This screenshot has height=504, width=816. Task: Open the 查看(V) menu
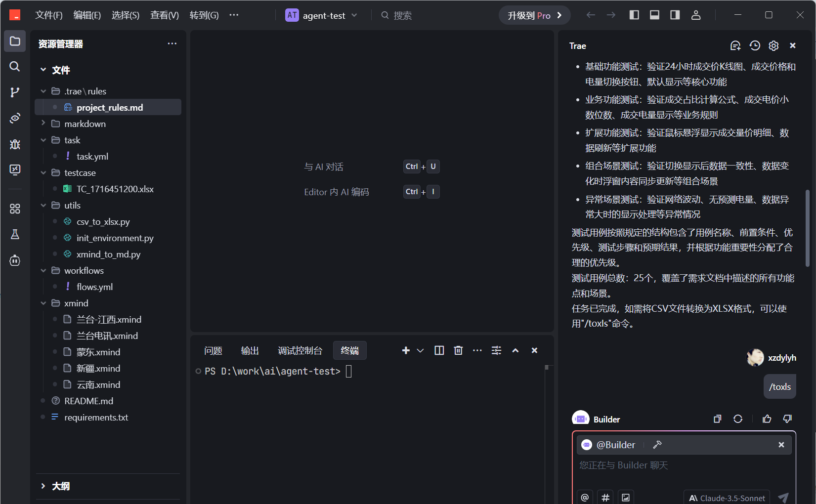point(164,15)
